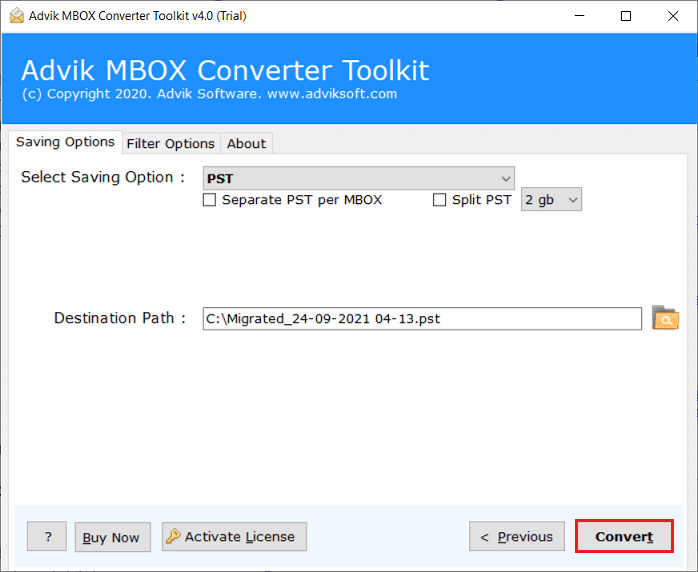Click the folder browse icon for destination

665,318
